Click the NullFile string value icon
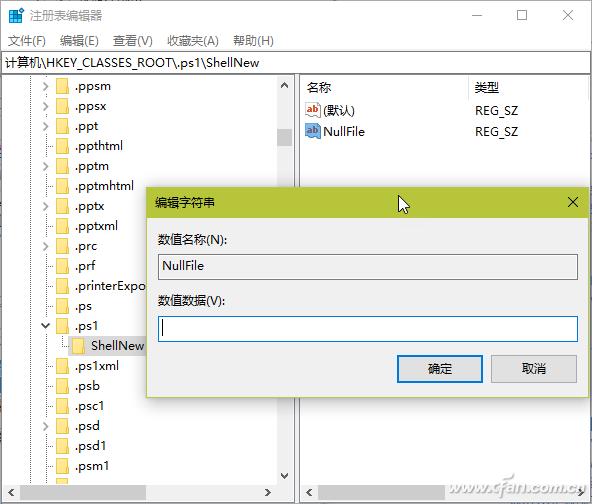Viewport: 592px width, 504px height. [313, 131]
